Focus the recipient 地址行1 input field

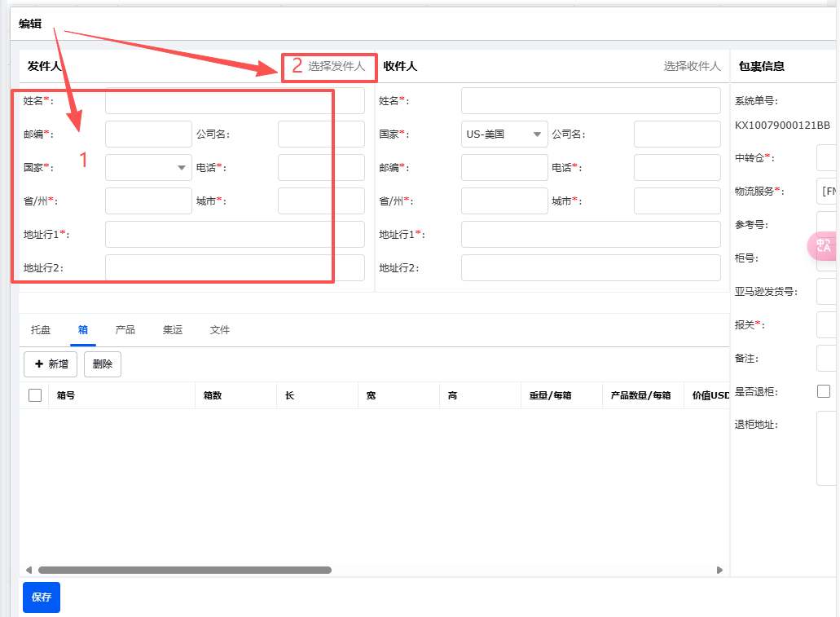[x=591, y=235]
